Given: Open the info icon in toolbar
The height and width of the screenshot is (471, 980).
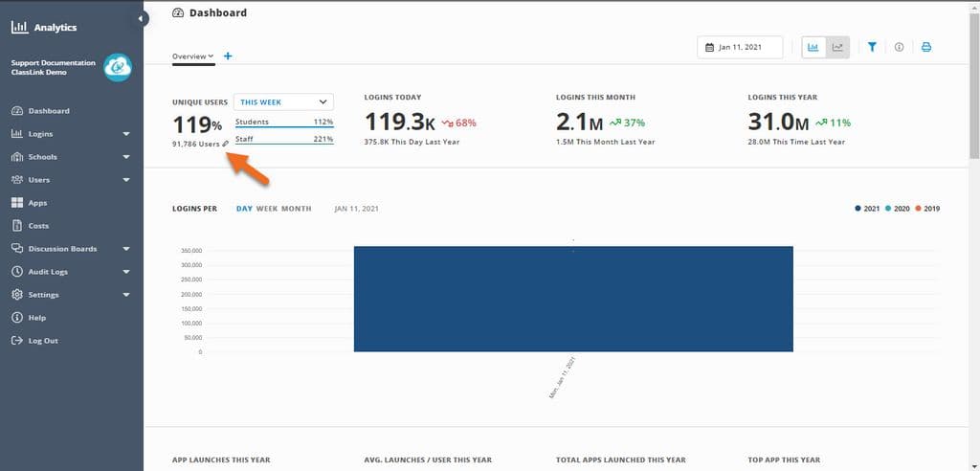Looking at the screenshot, I should [x=899, y=47].
